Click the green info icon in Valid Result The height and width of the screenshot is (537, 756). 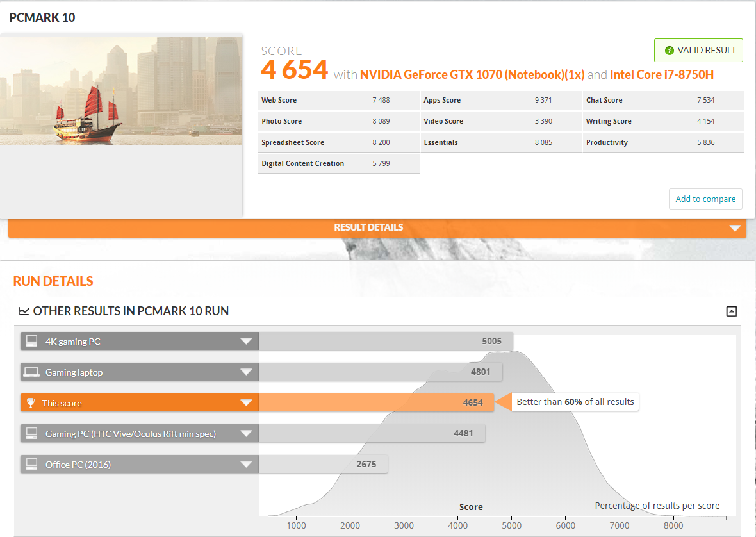[x=669, y=50]
